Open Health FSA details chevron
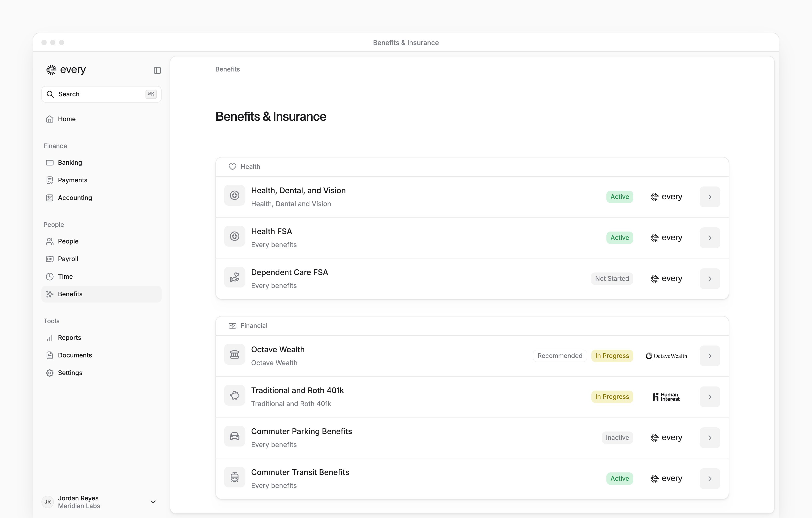Viewport: 812px width, 518px height. [710, 238]
